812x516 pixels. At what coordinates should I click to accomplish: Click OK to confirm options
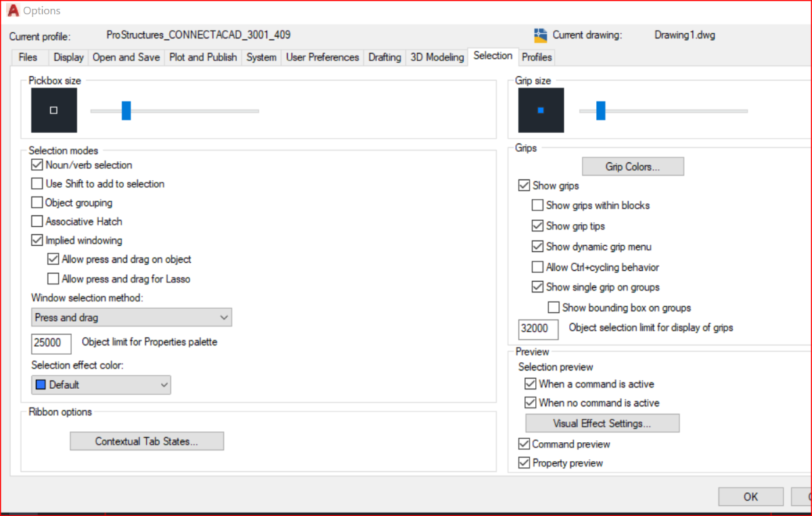(x=751, y=496)
